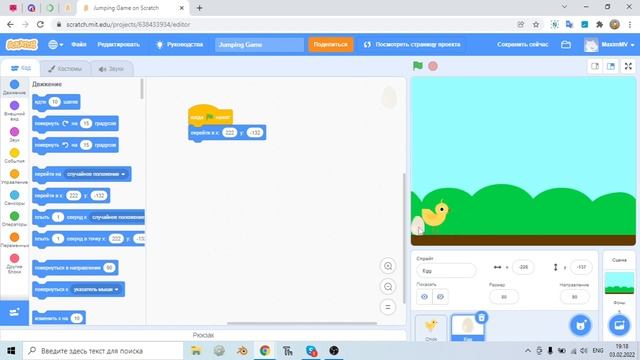Open the choose a backdrop button
Viewport: 640px width, 360px height.
click(x=619, y=325)
